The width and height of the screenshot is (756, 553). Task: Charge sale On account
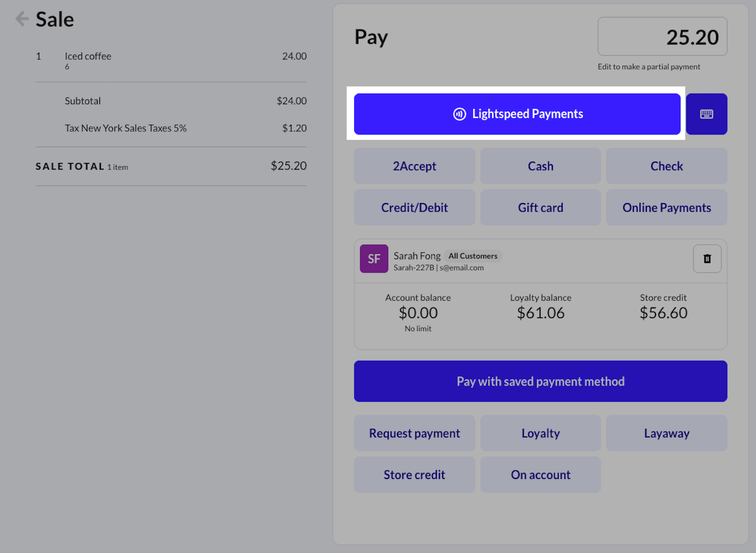click(x=541, y=475)
